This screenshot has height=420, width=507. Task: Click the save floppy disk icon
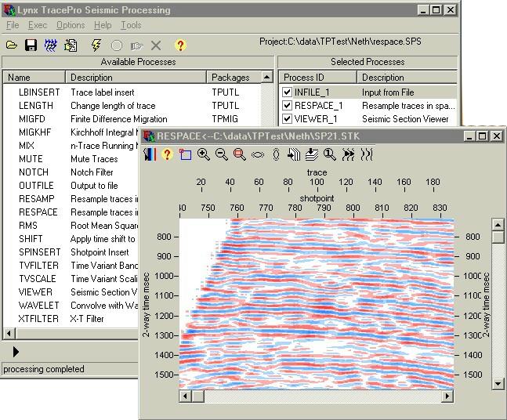(x=31, y=45)
